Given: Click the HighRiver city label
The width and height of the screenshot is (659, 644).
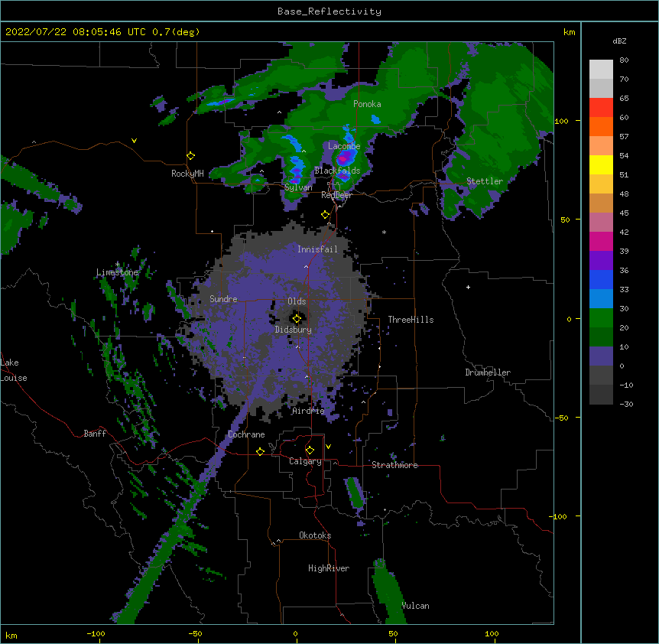Looking at the screenshot, I should (x=329, y=568).
